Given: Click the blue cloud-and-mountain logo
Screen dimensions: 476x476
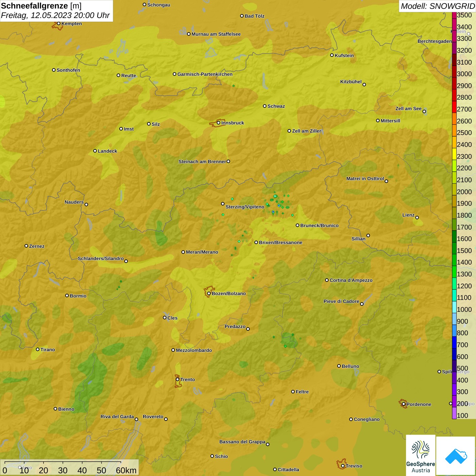Looking at the screenshot, I should click(456, 456).
